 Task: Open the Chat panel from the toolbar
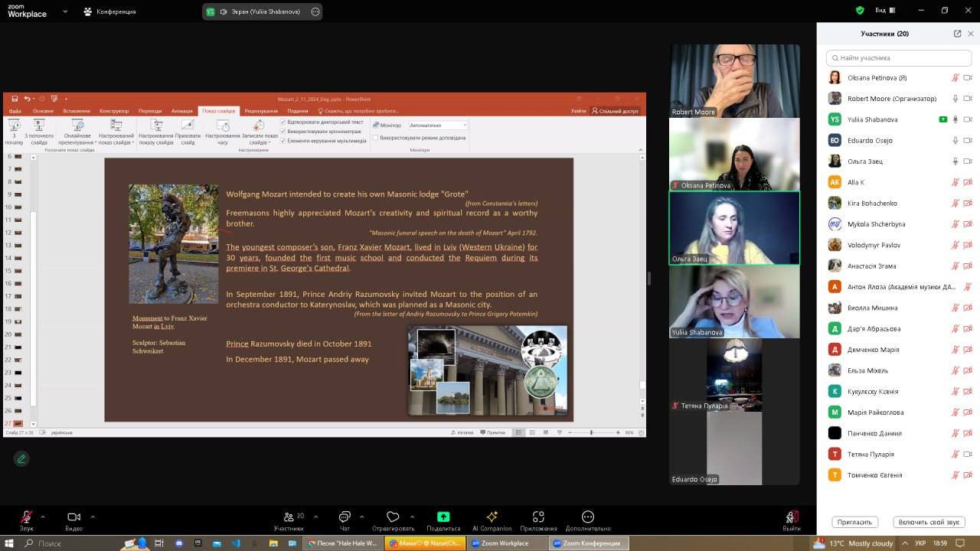[345, 517]
